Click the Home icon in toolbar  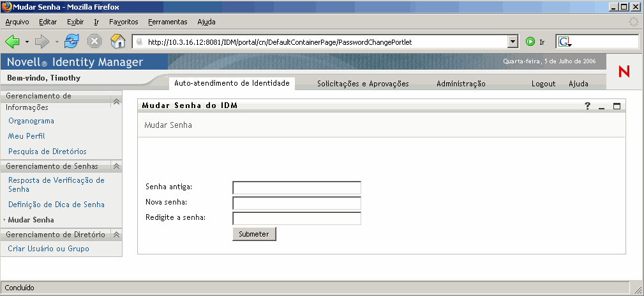coord(117,42)
